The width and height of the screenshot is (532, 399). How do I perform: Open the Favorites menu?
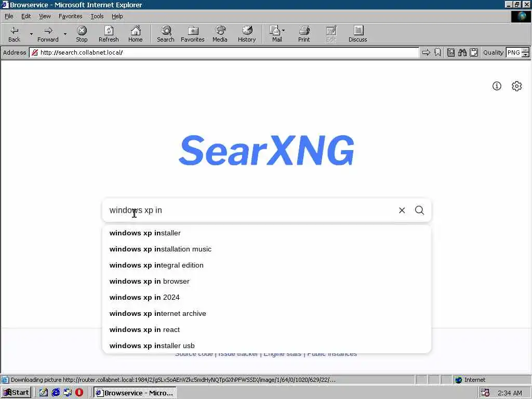tap(70, 16)
